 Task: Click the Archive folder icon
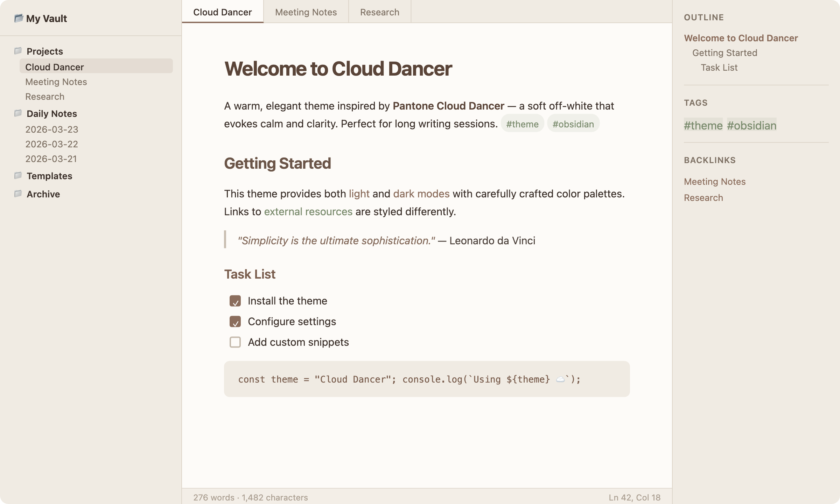pos(18,194)
